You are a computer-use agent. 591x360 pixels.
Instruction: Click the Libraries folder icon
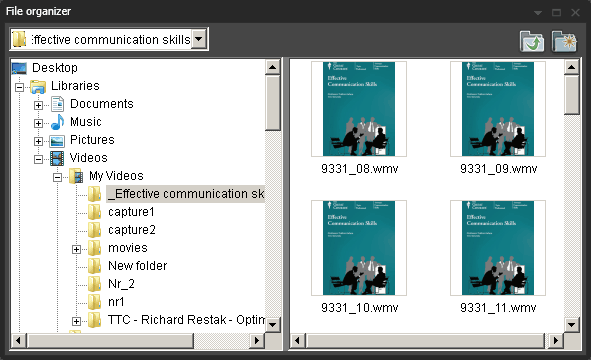(38, 86)
